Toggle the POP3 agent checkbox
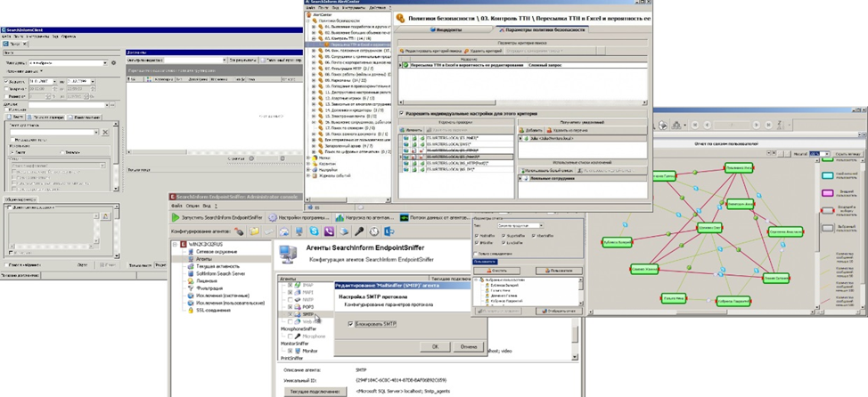This screenshot has width=868, height=397. (290, 306)
